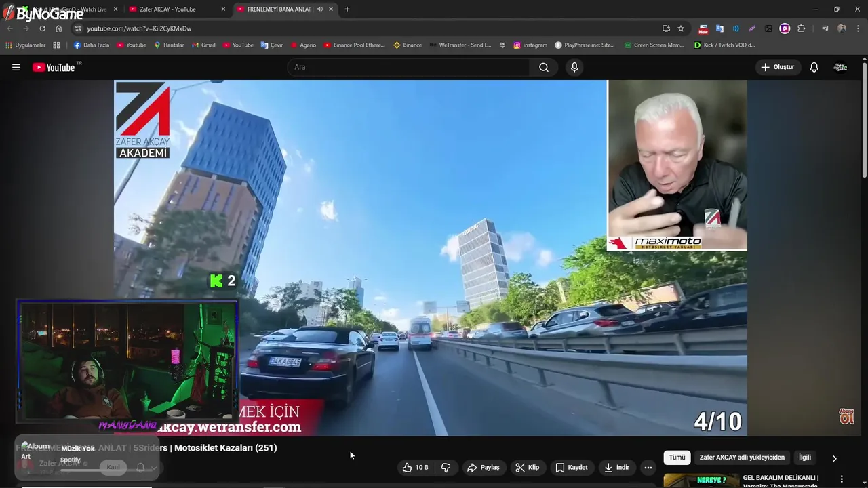Viewport: 868px width, 488px height.
Task: Open the YouTube account avatar menu
Action: coord(840,67)
